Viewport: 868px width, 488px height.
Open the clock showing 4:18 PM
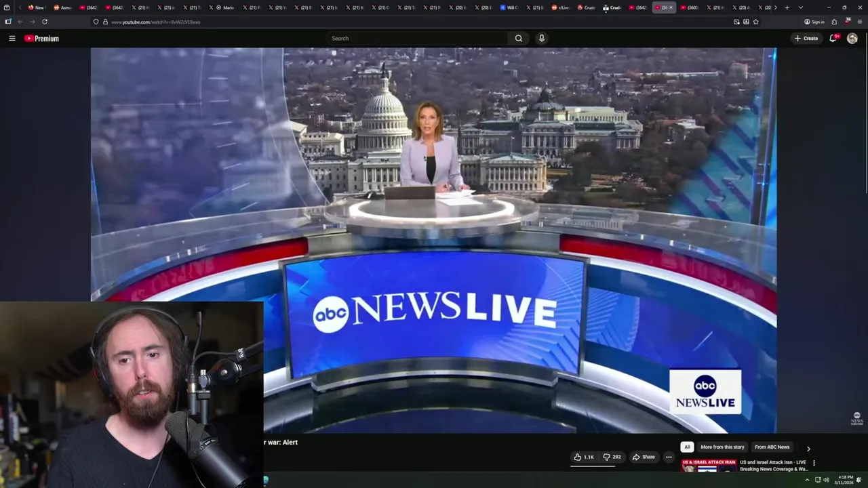click(x=845, y=480)
